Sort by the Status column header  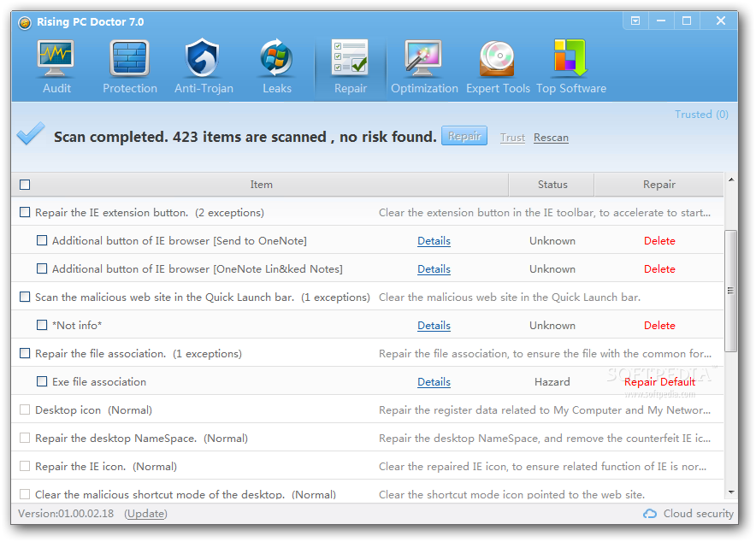tap(552, 185)
